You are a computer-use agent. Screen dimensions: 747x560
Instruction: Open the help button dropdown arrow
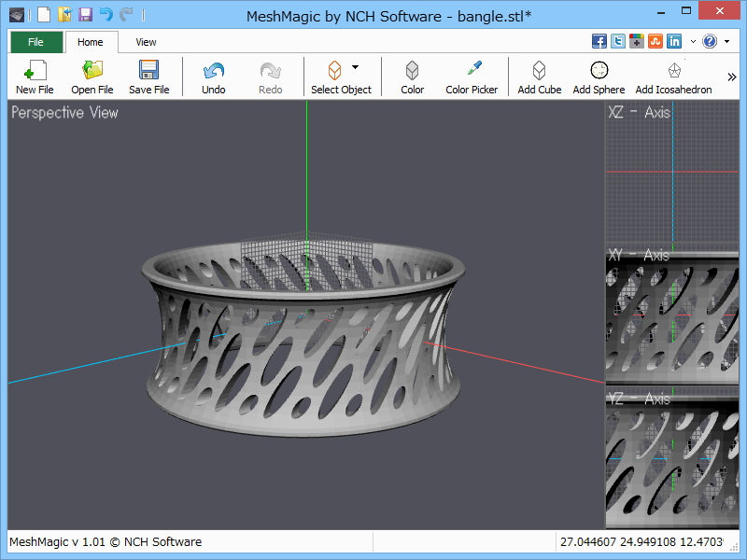pos(726,41)
